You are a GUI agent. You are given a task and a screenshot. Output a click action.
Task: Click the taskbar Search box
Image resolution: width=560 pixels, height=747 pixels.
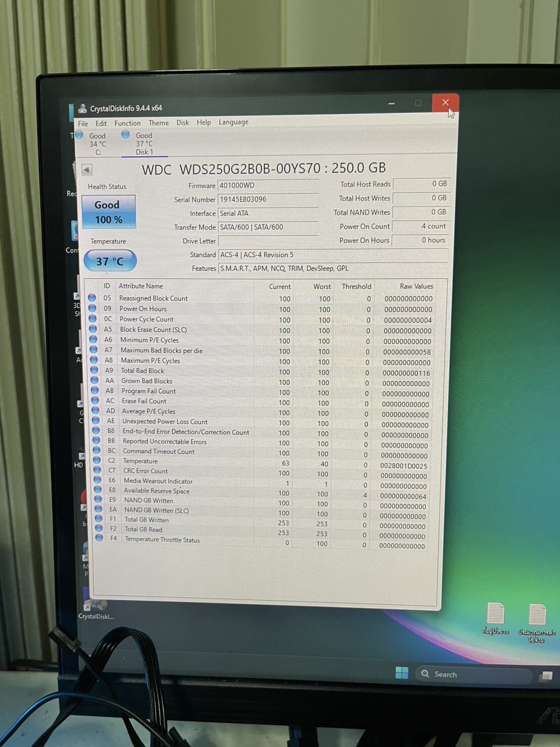473,674
